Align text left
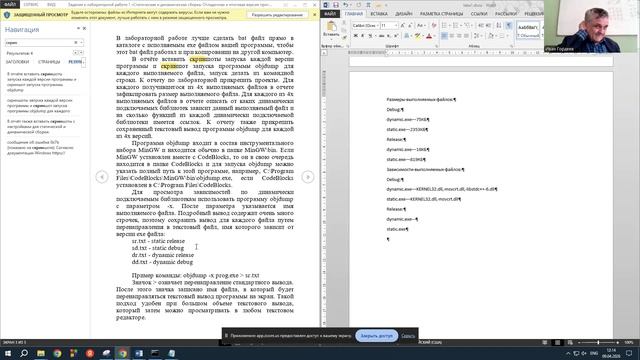Viewport: 640px width, 360px height. pyautogui.click(x=444, y=36)
